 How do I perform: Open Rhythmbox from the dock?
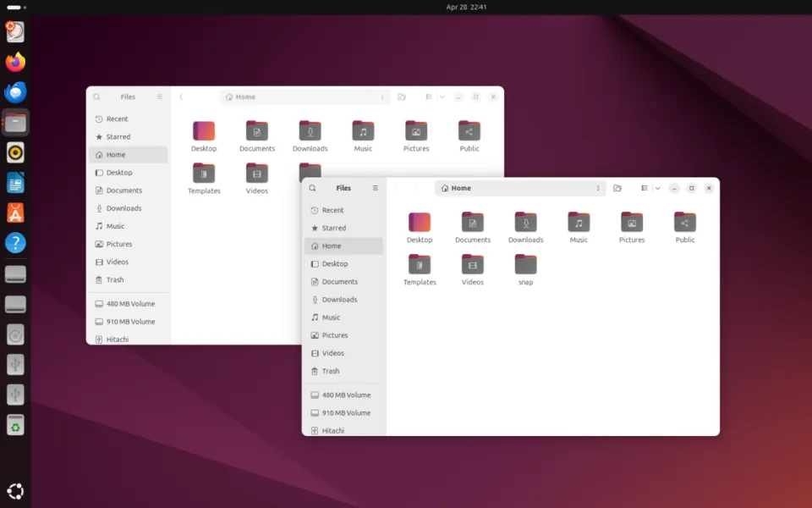[x=15, y=152]
